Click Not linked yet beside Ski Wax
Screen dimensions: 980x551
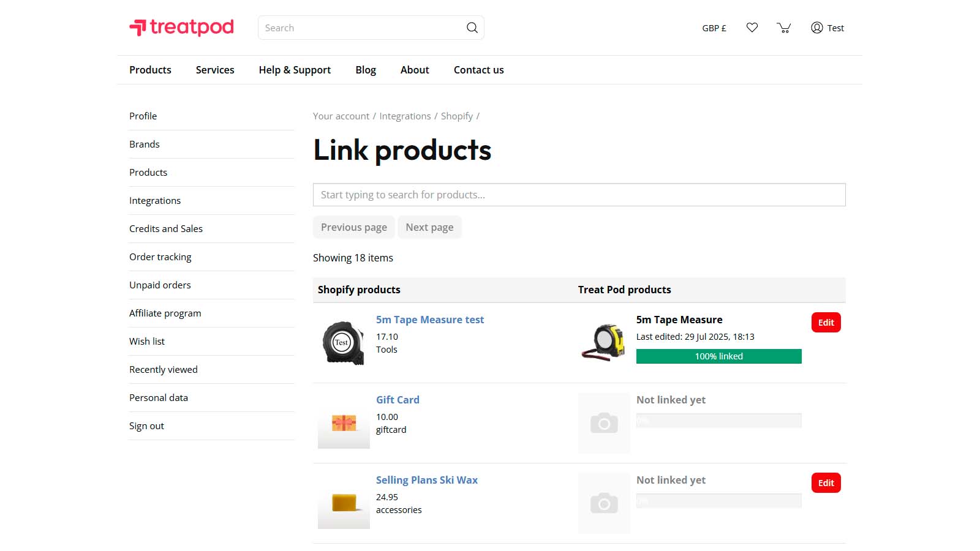pos(671,480)
